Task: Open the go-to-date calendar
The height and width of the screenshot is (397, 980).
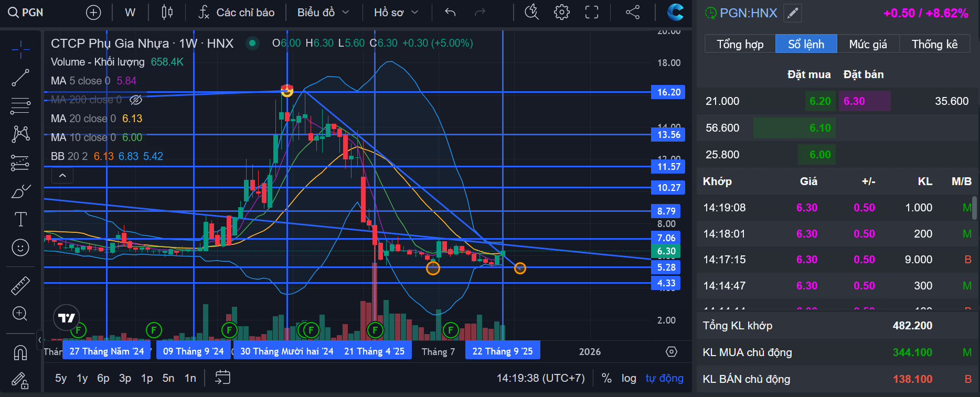Action: (223, 378)
